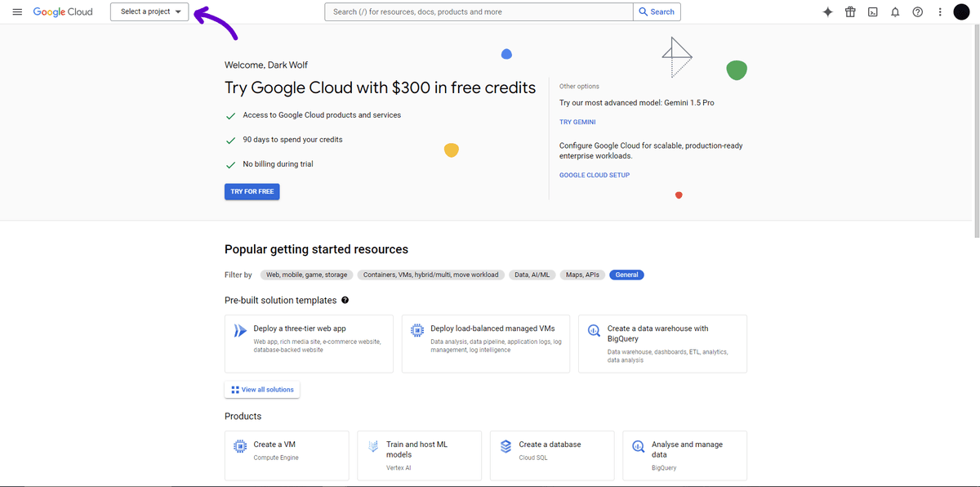Filter by Maps, APIs chip
This screenshot has width=980, height=487.
(x=583, y=275)
